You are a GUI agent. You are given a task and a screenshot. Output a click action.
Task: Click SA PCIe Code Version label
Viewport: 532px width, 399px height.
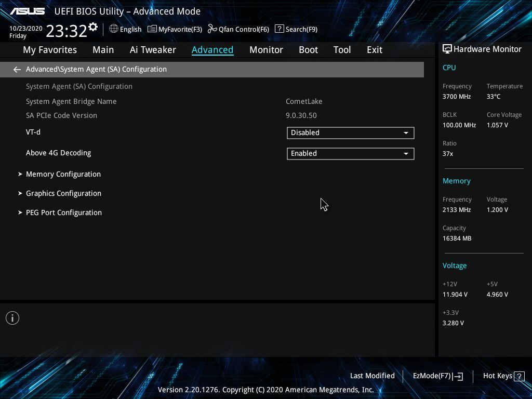click(61, 115)
